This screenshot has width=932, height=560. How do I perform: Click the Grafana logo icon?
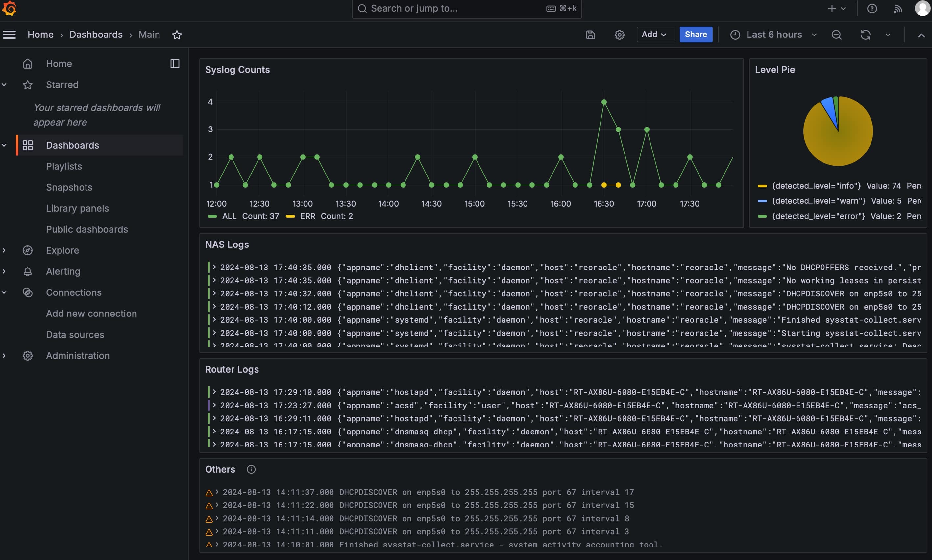tap(10, 8)
